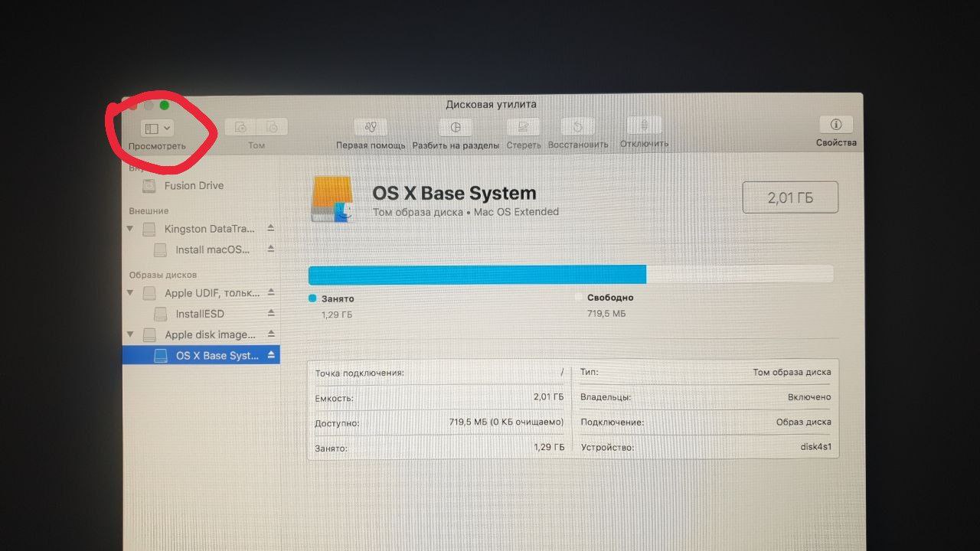
Task: Click the Занято 1,29 ГБ table row
Action: coord(439,447)
